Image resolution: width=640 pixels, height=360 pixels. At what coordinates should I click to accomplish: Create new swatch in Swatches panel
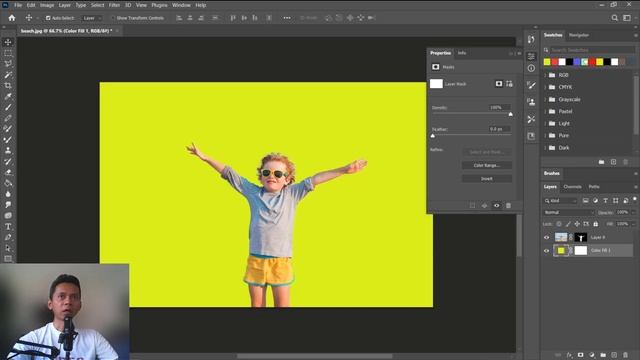pos(613,162)
